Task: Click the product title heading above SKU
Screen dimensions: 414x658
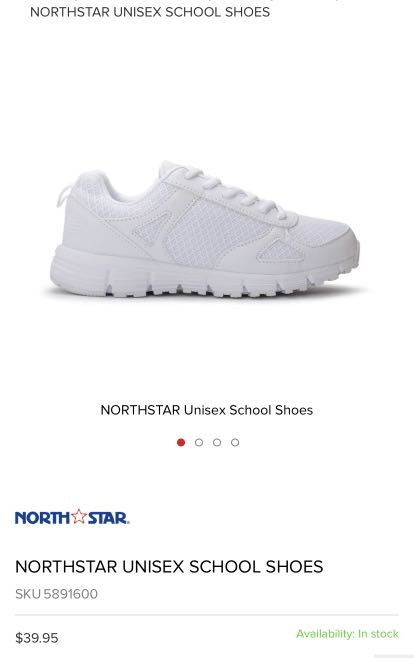Action: 169,567
